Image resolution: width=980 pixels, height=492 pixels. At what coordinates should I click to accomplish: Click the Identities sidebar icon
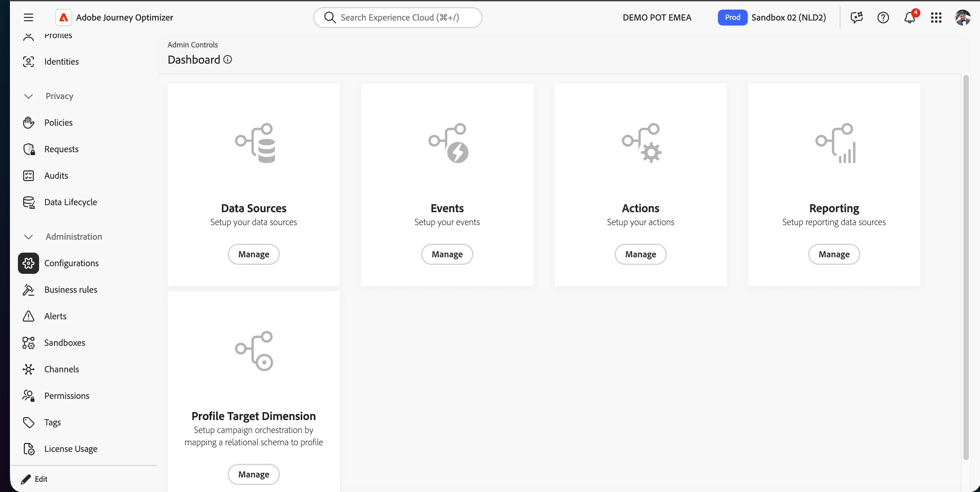click(28, 62)
